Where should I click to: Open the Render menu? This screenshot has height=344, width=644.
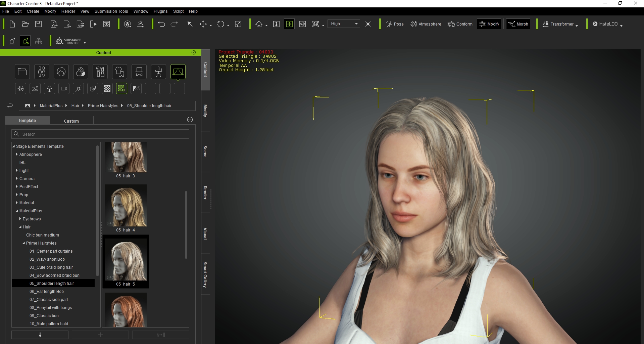pyautogui.click(x=68, y=11)
